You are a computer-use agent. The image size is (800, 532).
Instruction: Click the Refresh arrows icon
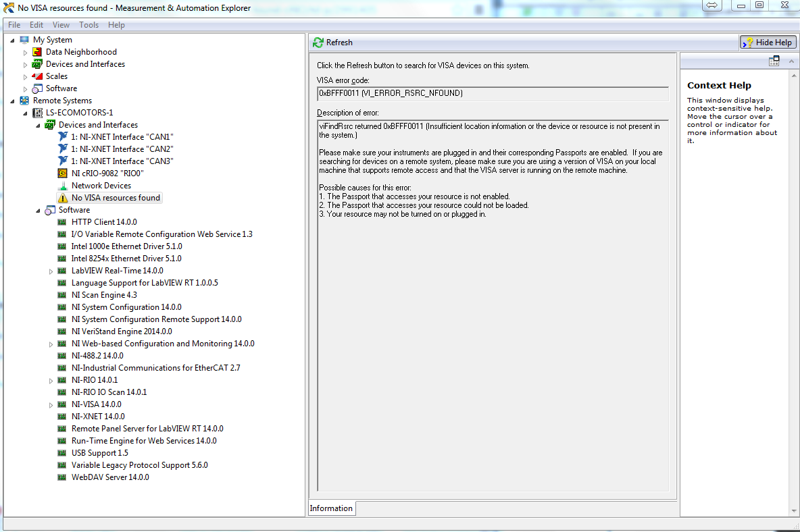tap(318, 43)
